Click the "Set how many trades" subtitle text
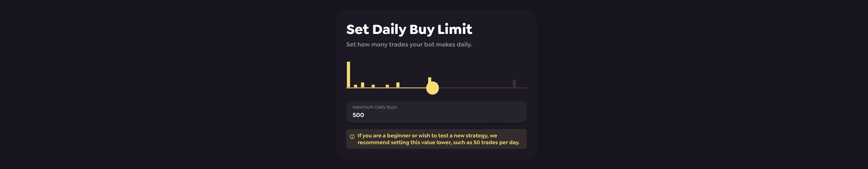The image size is (868, 169). pyautogui.click(x=409, y=44)
